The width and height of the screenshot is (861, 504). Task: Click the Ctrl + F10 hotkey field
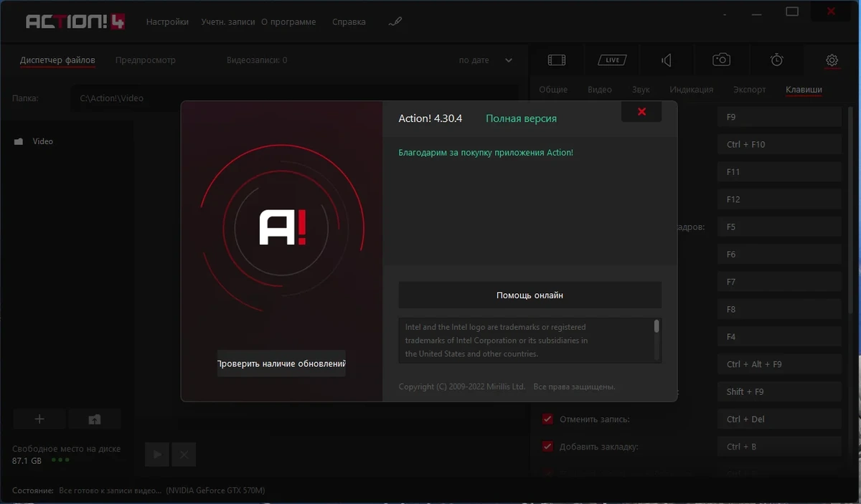[x=779, y=144]
